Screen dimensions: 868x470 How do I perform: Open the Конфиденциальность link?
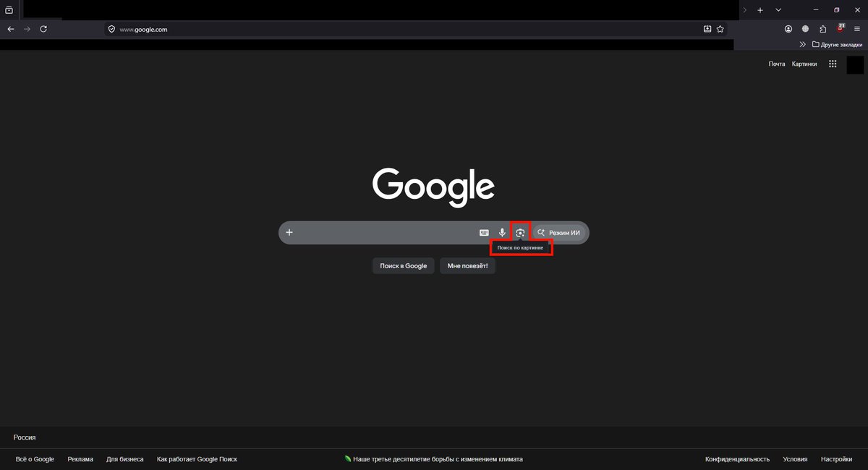737,459
